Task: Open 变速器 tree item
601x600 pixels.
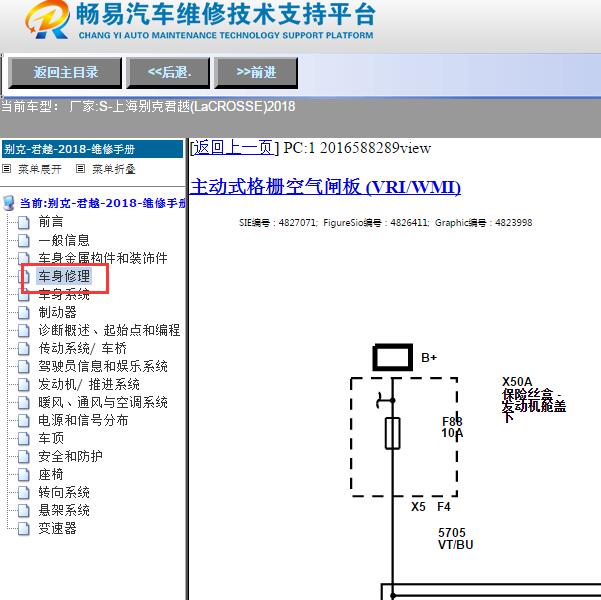Action: (57, 528)
